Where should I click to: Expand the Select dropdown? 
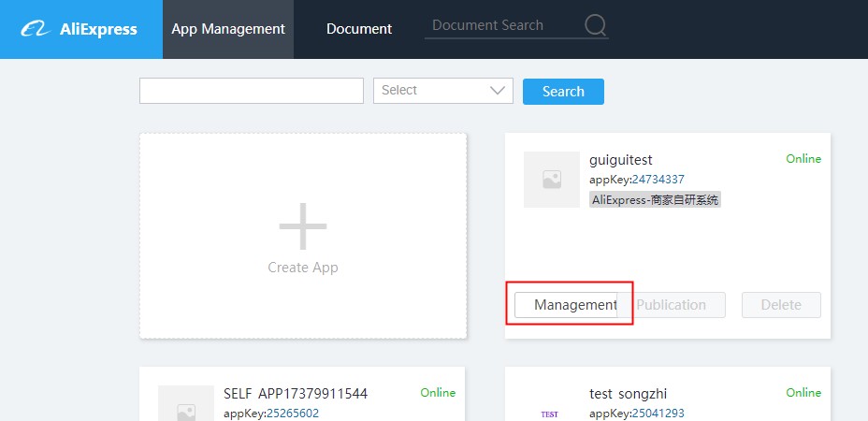tap(443, 91)
